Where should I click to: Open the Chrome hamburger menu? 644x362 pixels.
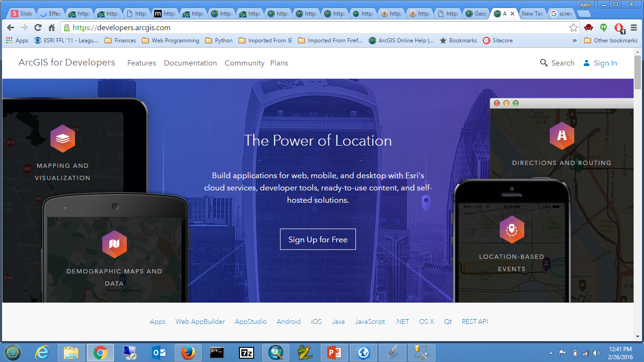point(634,28)
